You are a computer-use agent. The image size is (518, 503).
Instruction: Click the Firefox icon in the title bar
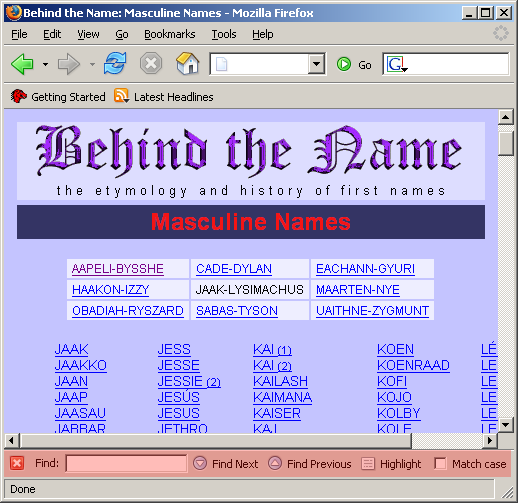[x=14, y=13]
